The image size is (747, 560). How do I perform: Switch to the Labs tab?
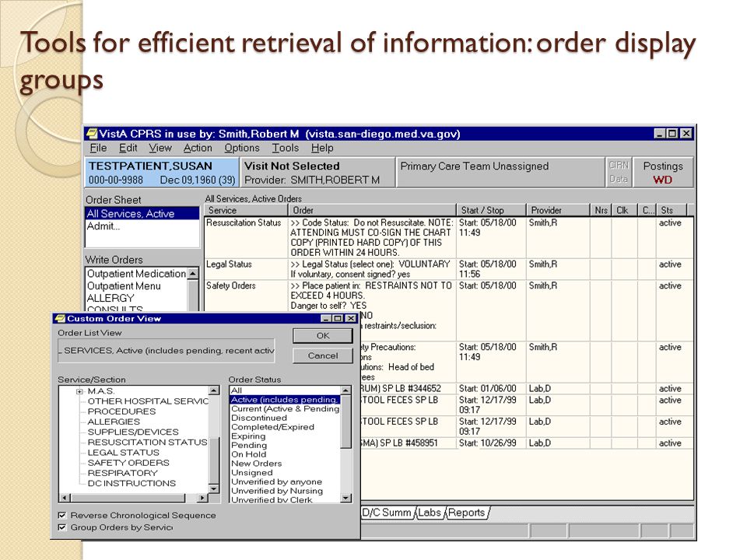pyautogui.click(x=430, y=513)
